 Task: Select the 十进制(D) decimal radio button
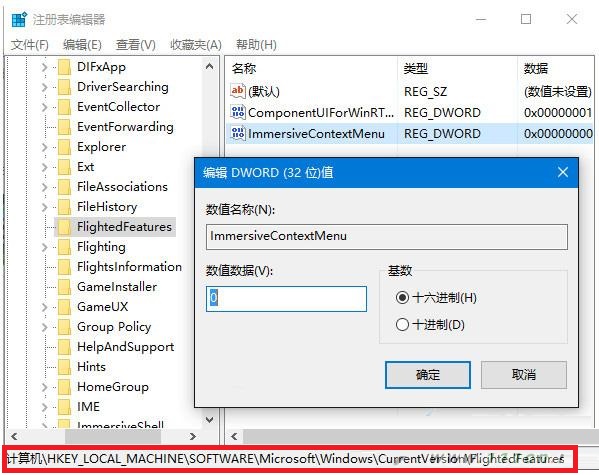coord(402,324)
